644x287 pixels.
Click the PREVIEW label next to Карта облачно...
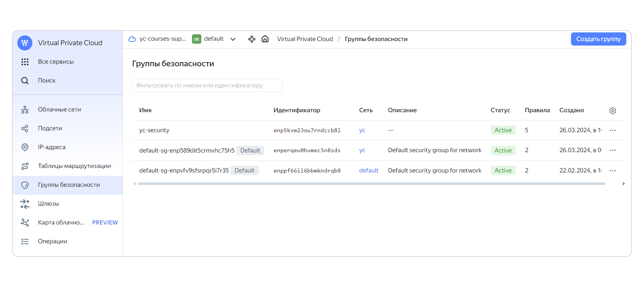105,223
